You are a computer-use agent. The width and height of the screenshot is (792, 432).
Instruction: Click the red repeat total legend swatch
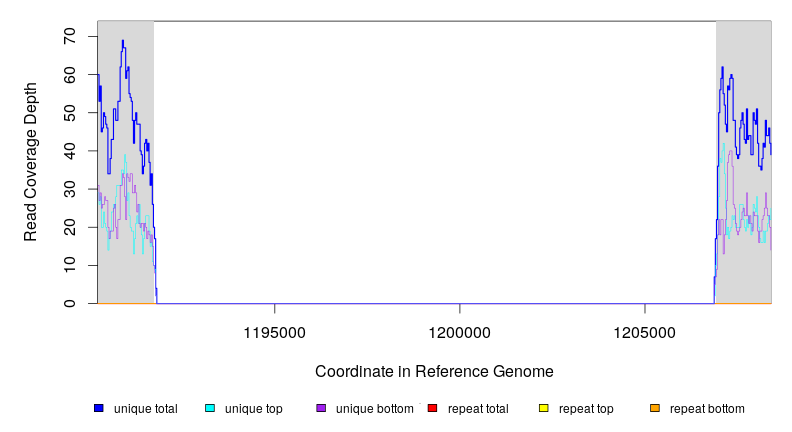click(432, 408)
